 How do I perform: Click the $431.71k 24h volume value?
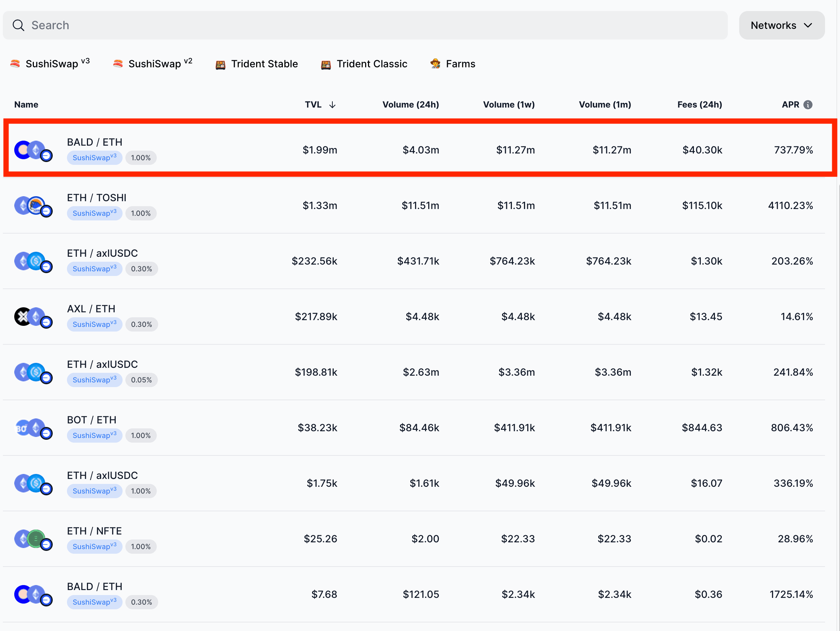[418, 261]
